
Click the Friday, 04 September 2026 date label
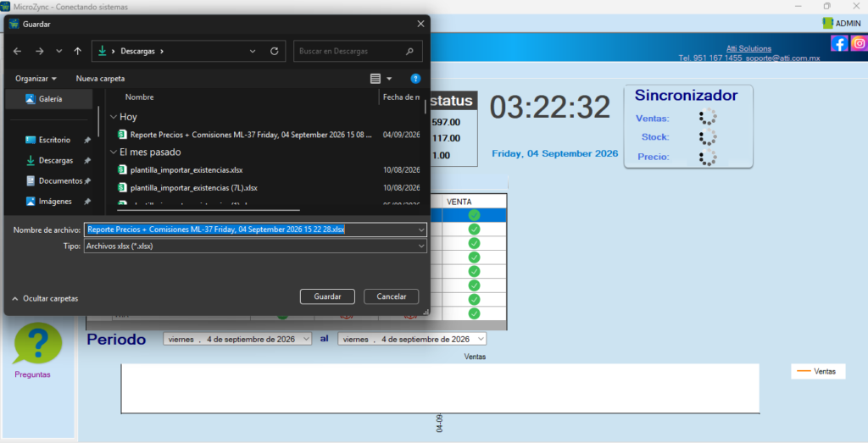click(x=554, y=154)
